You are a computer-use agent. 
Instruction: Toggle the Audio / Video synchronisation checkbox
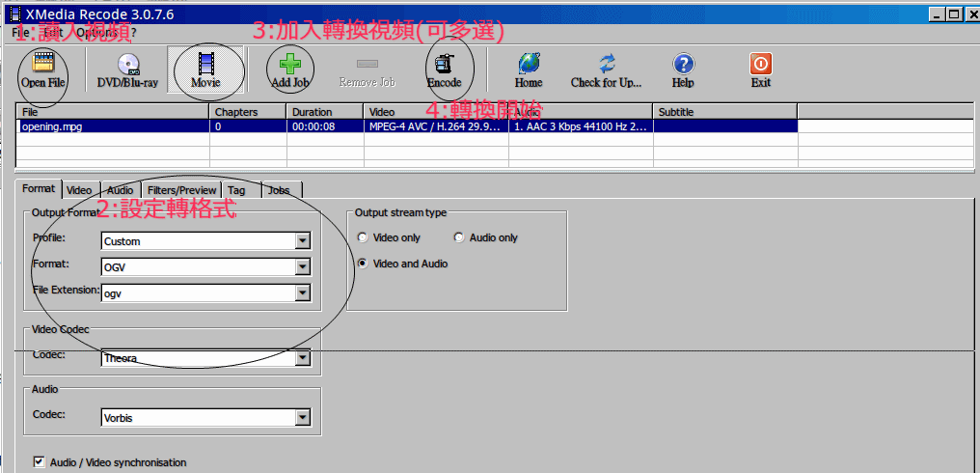(40, 462)
